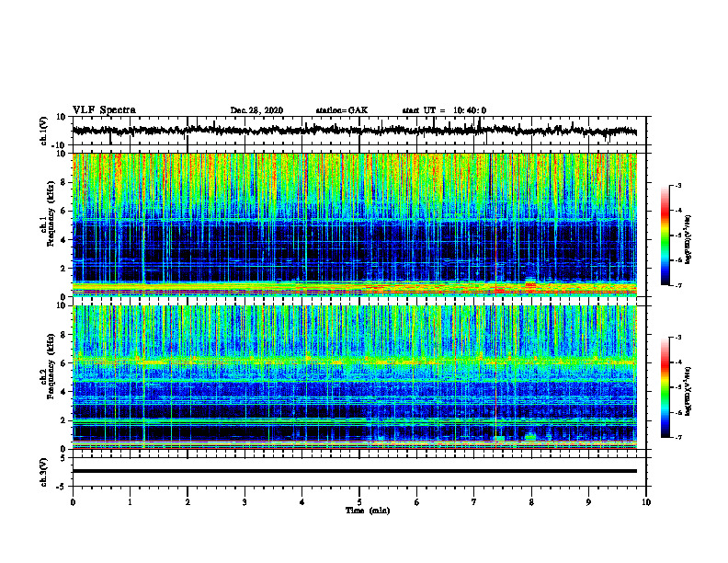Click the time axis tick label "5"
Viewport: 728px width, 563px height.
[x=359, y=502]
